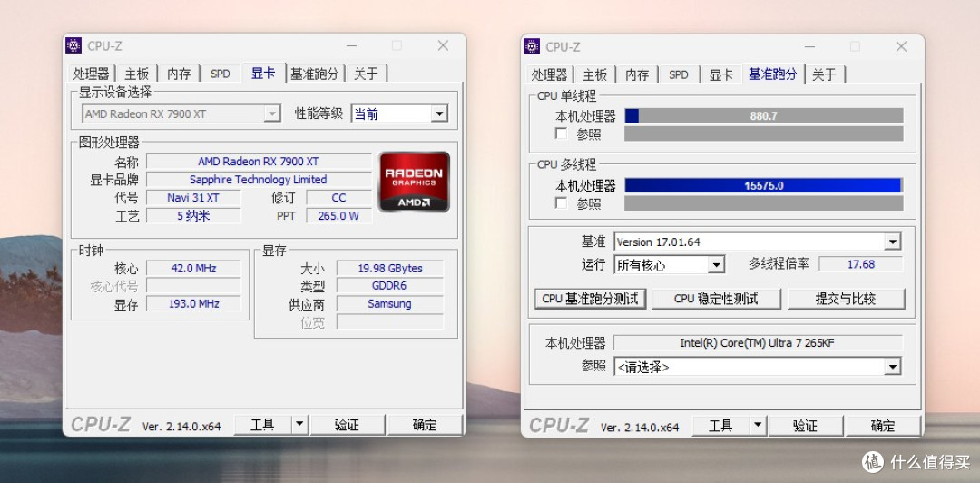Screen dimensions: 980x483
Task: Click Sapphire Technology Limited brand field
Action: 259,180
